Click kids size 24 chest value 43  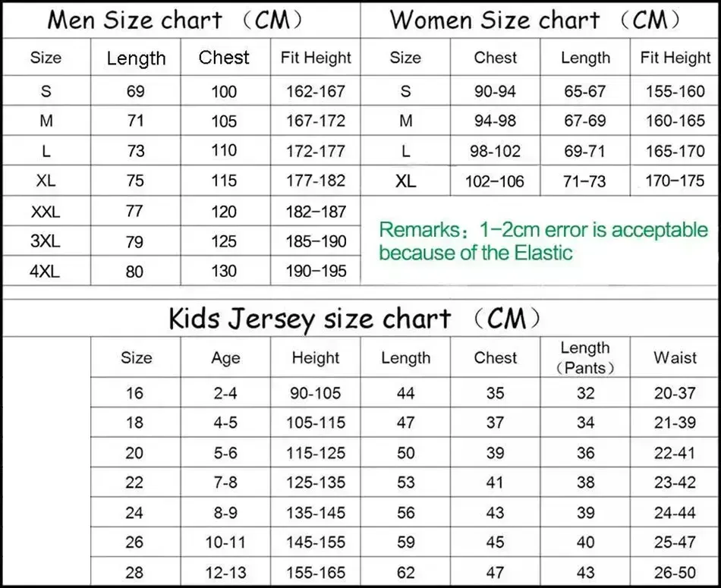pos(496,513)
